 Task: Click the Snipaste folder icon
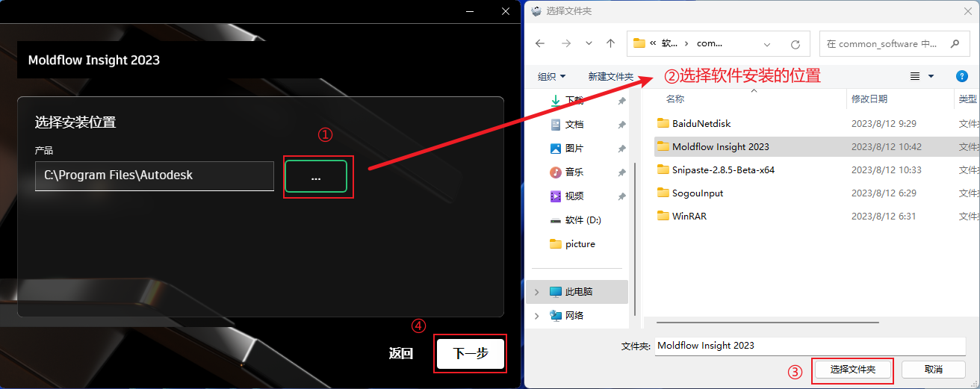[x=663, y=169]
